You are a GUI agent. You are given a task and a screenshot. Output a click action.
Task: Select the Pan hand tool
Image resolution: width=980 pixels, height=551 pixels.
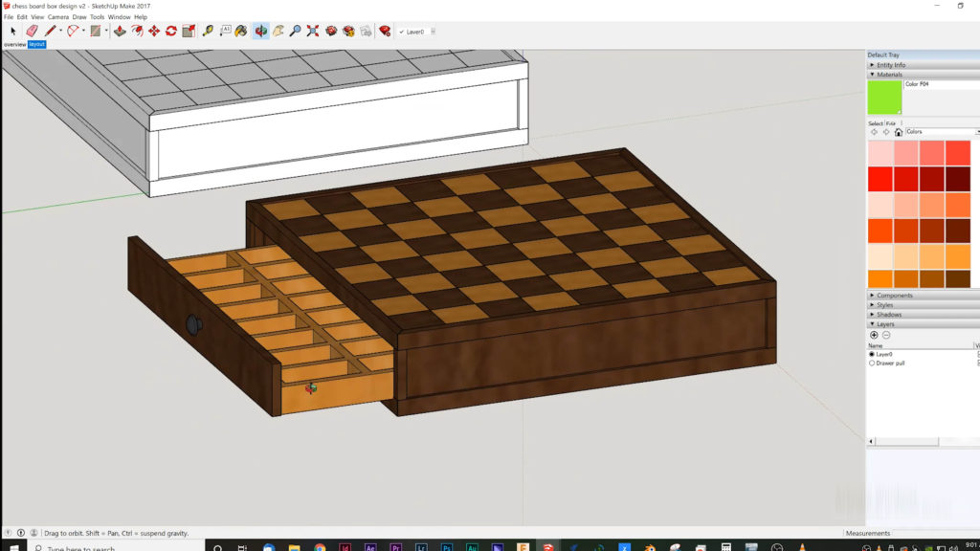pyautogui.click(x=278, y=32)
